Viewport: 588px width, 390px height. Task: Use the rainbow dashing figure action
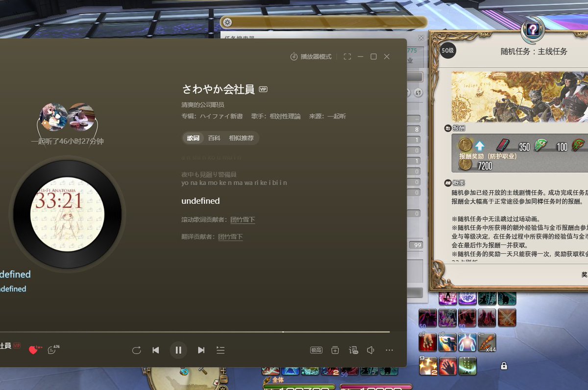(x=447, y=342)
